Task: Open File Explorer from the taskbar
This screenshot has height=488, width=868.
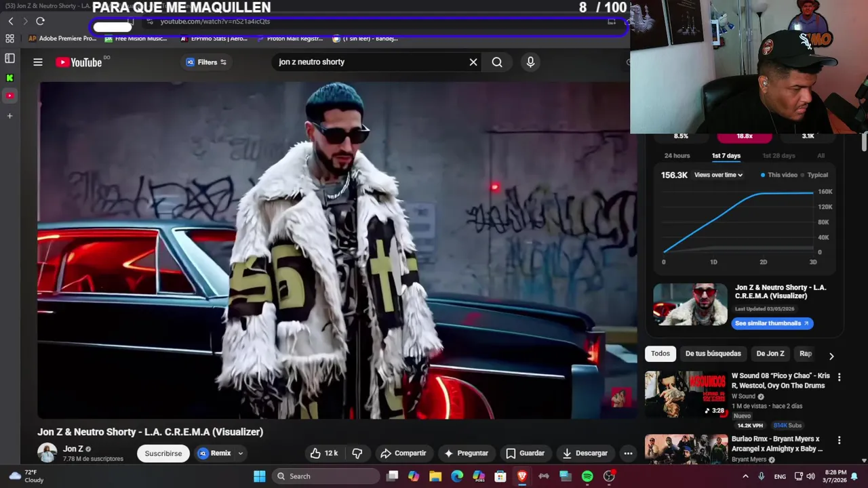Action: click(435, 476)
